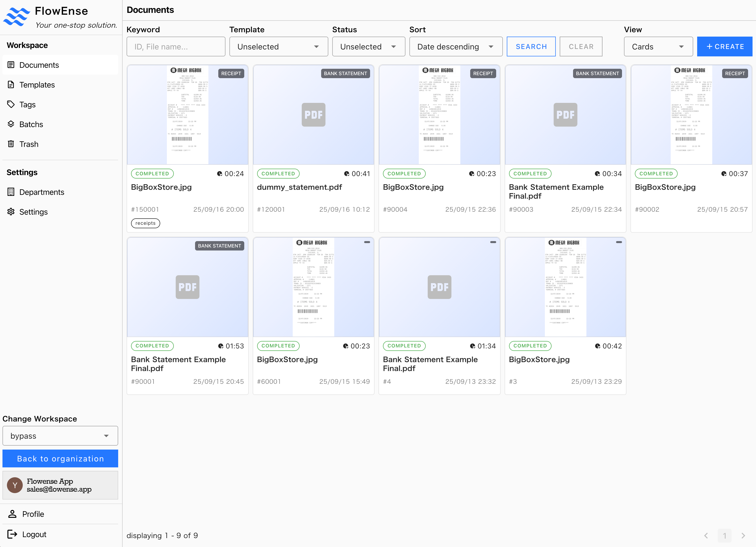
Task: Click the Keyword search input field
Action: click(176, 47)
